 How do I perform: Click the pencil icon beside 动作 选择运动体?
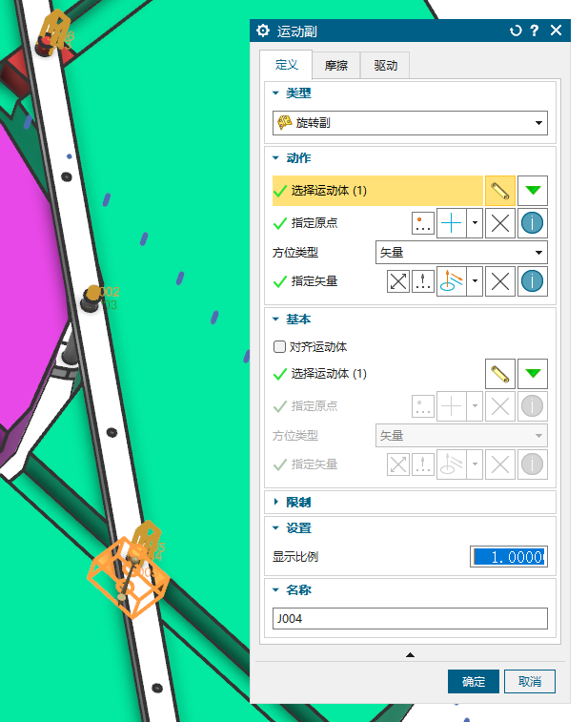[x=500, y=191]
